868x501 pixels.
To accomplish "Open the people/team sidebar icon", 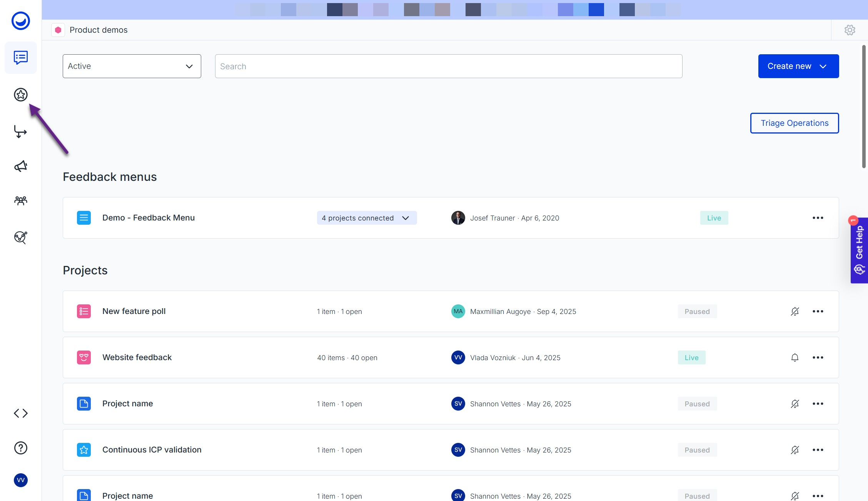I will pyautogui.click(x=21, y=200).
